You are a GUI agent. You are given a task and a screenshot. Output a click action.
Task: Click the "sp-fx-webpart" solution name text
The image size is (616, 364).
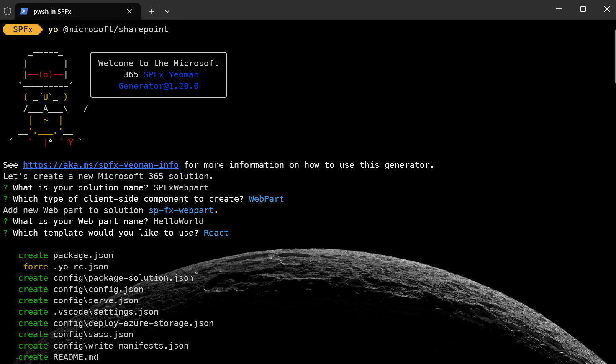181,210
